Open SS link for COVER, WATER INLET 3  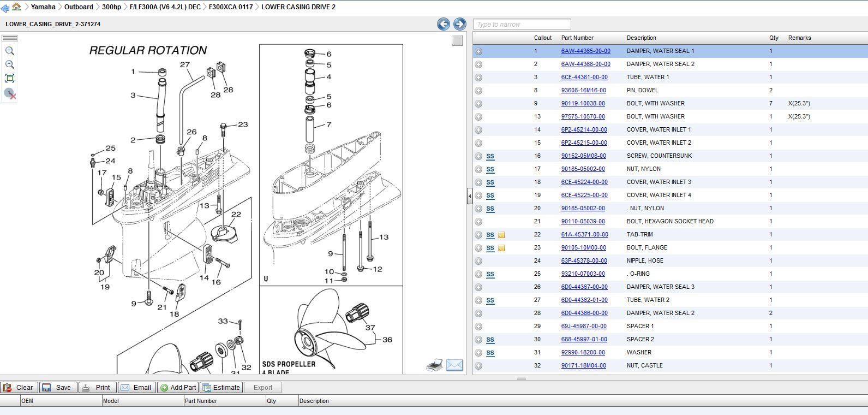(x=490, y=182)
